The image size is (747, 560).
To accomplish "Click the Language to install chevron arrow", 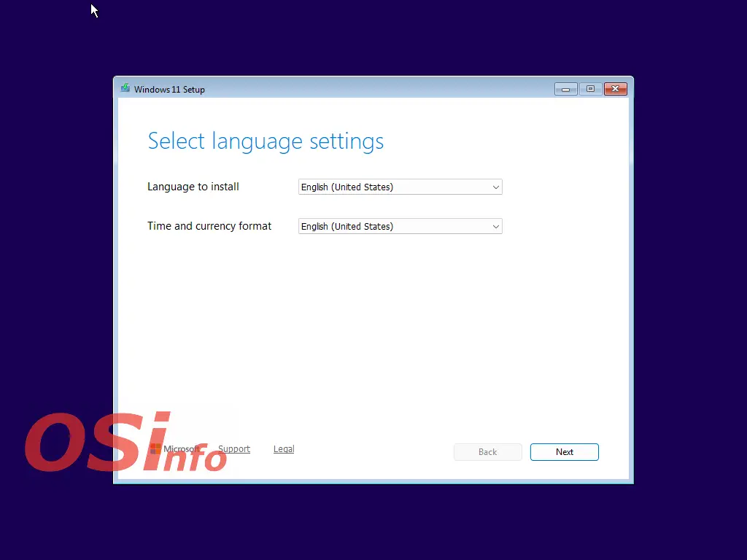I will pyautogui.click(x=496, y=187).
